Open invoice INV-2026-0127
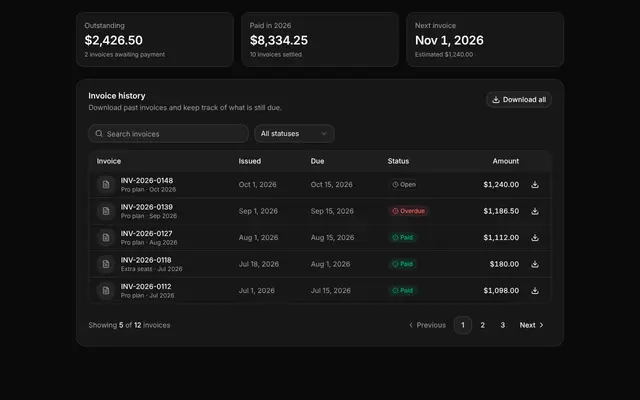This screenshot has height=400, width=640. tap(146, 233)
